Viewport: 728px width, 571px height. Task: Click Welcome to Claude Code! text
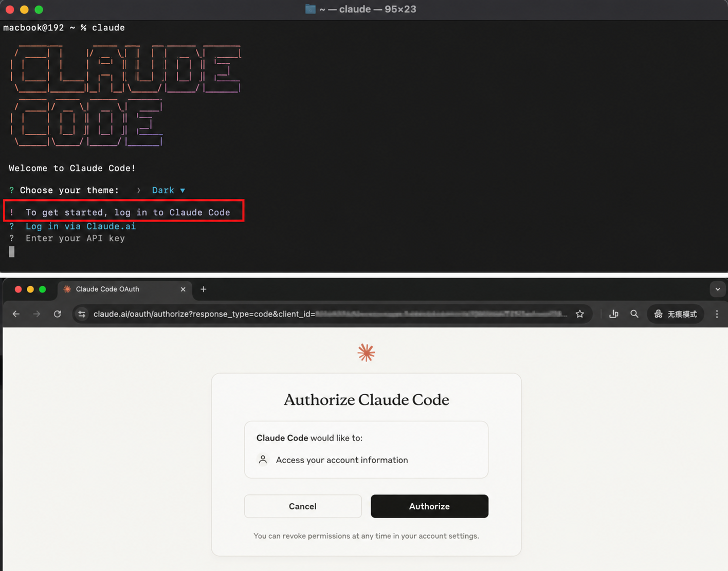coord(72,168)
